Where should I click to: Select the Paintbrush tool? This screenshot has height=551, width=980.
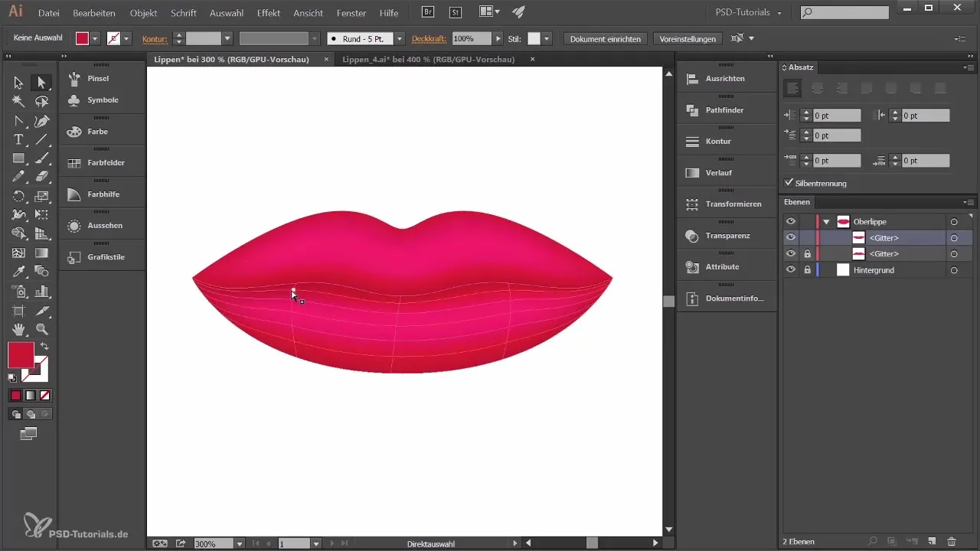41,158
